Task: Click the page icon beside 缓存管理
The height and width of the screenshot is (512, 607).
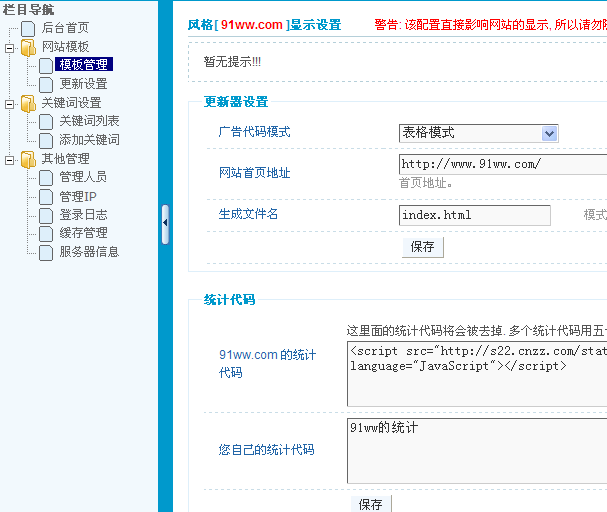Action: (46, 233)
